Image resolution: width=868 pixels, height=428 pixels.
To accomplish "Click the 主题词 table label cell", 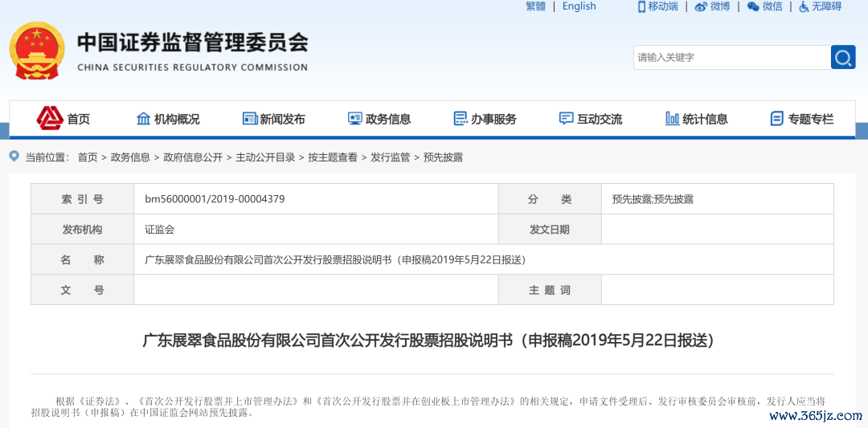I will pos(550,290).
